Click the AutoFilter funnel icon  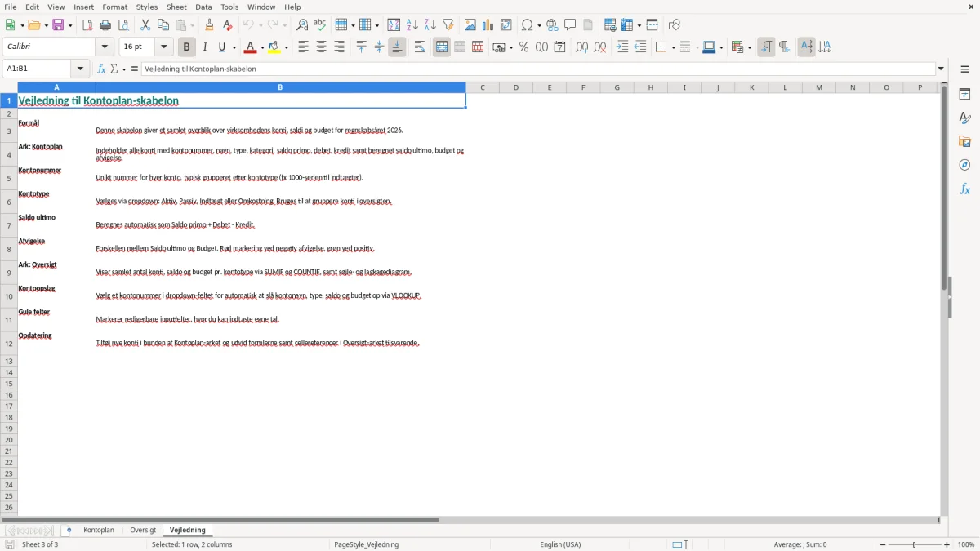448,25
